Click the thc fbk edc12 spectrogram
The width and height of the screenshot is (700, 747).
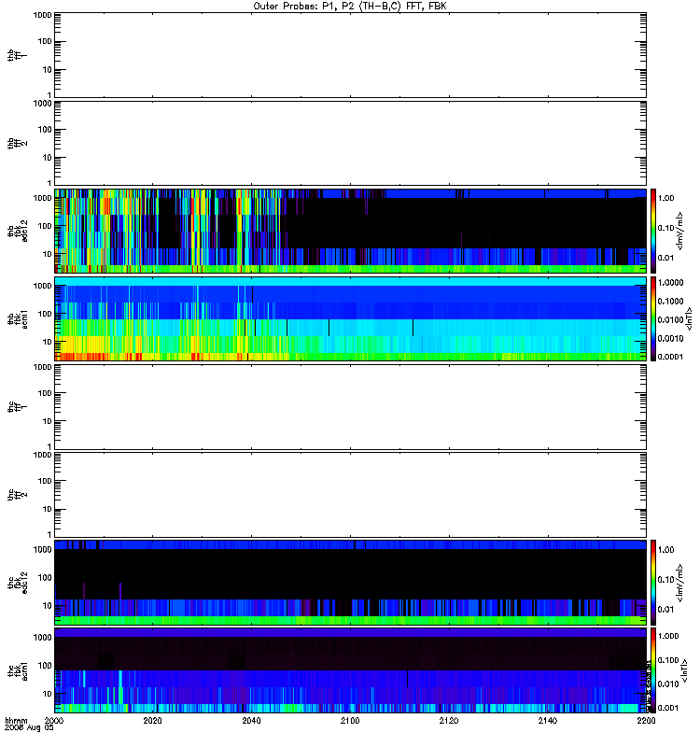click(350, 582)
